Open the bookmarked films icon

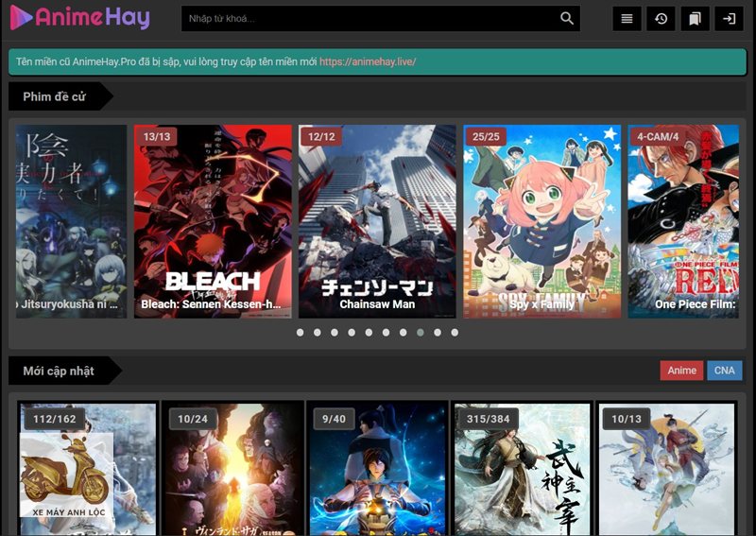(x=694, y=19)
